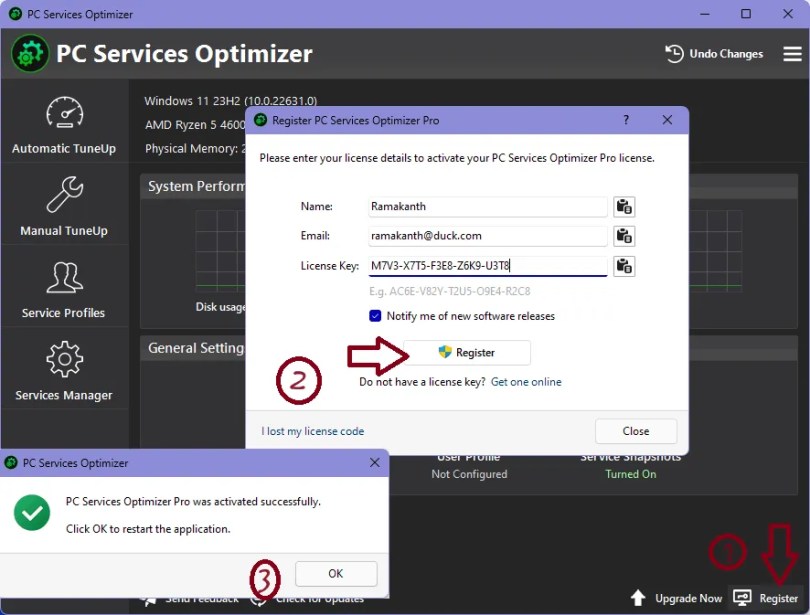Viewport: 810px width, 615px height.
Task: Click the Undo Changes clock icon
Action: click(674, 54)
